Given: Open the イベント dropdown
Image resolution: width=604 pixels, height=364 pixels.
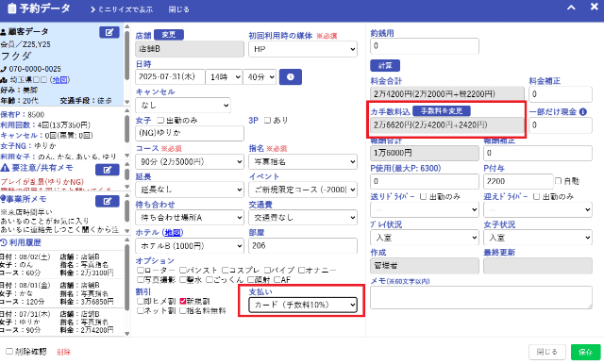Looking at the screenshot, I should pos(303,190).
